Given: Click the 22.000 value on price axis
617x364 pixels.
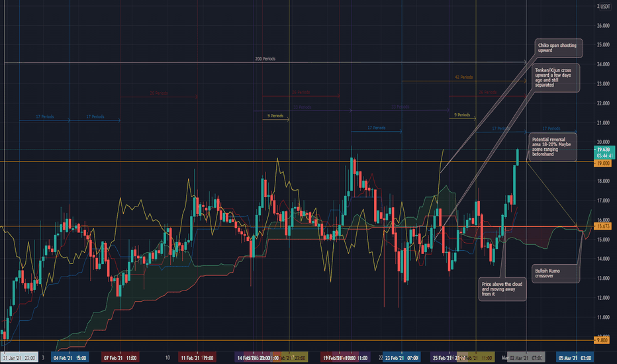Looking at the screenshot, I should point(603,103).
